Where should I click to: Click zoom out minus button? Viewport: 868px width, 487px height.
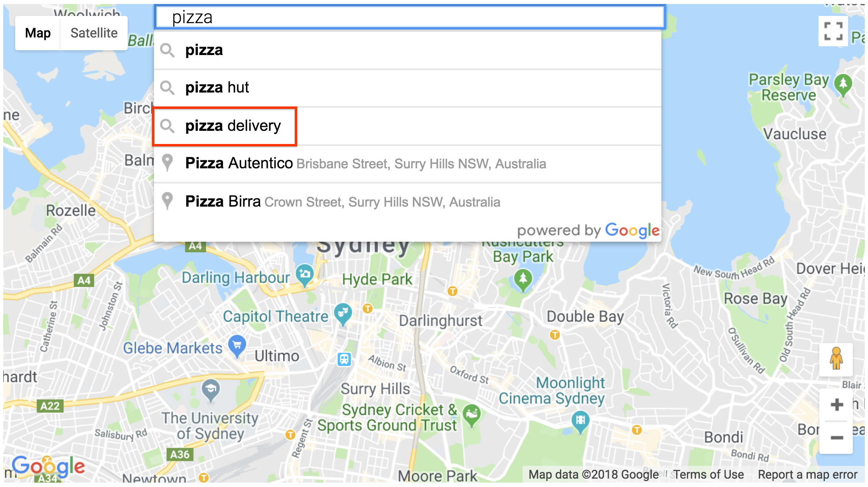(x=838, y=438)
